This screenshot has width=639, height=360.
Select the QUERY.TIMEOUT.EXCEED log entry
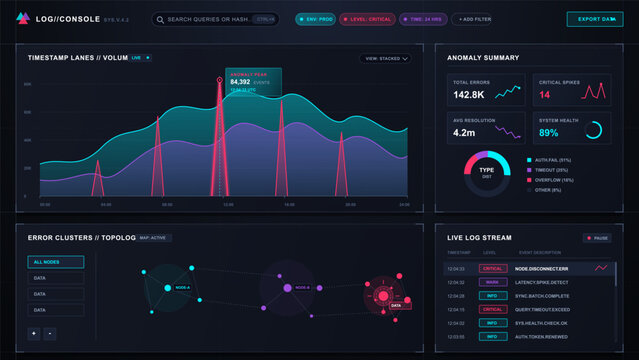pyautogui.click(x=529, y=309)
